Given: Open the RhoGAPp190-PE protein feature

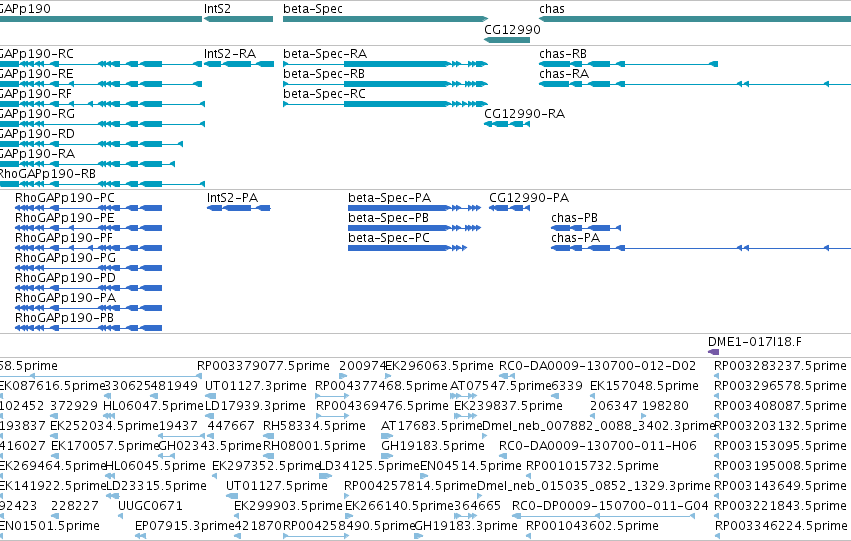Looking at the screenshot, I should tap(88, 228).
